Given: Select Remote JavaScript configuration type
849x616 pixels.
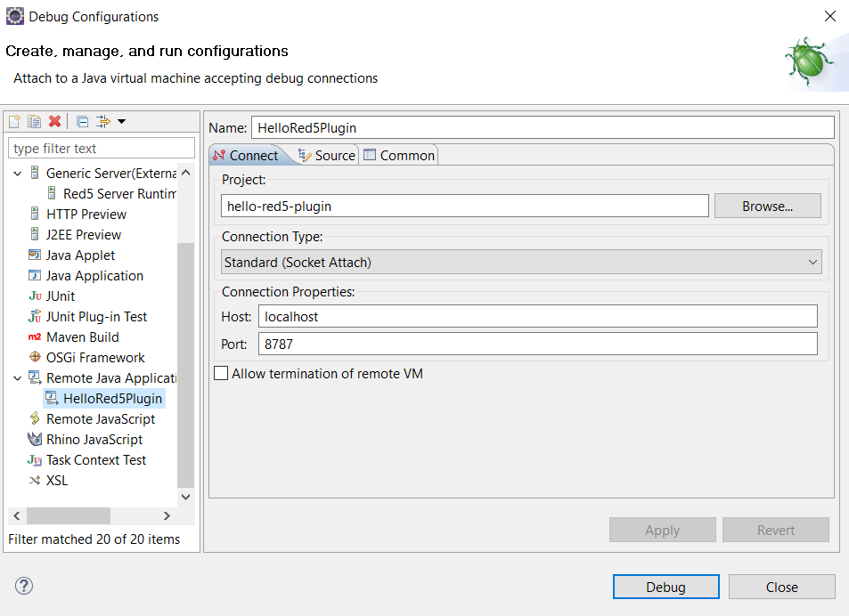Looking at the screenshot, I should [101, 419].
